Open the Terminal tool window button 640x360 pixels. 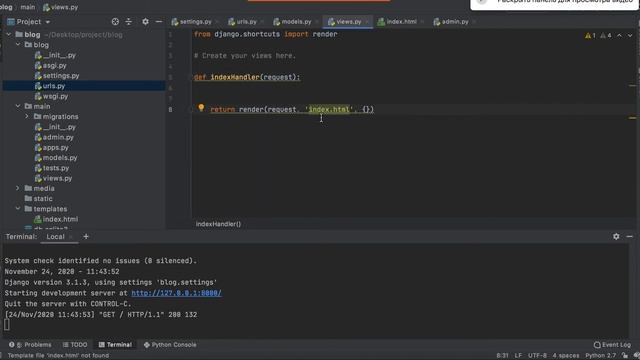tap(115, 345)
